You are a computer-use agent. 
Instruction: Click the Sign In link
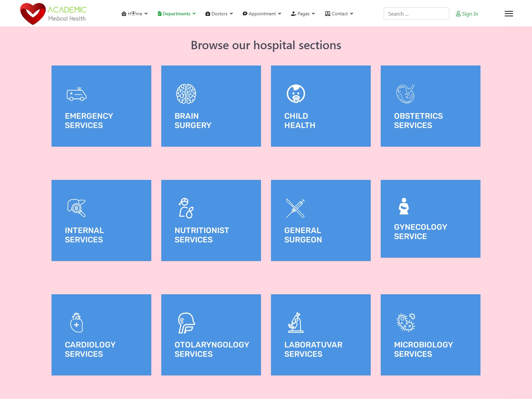(x=467, y=14)
